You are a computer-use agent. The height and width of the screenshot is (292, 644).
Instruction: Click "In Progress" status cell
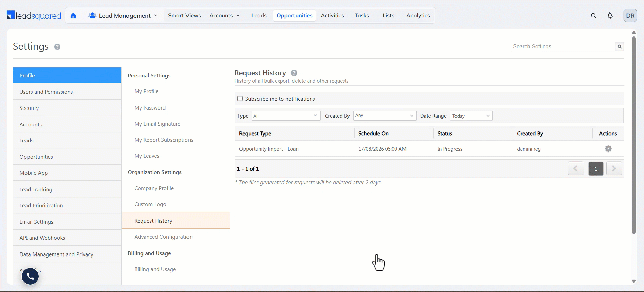coord(449,149)
